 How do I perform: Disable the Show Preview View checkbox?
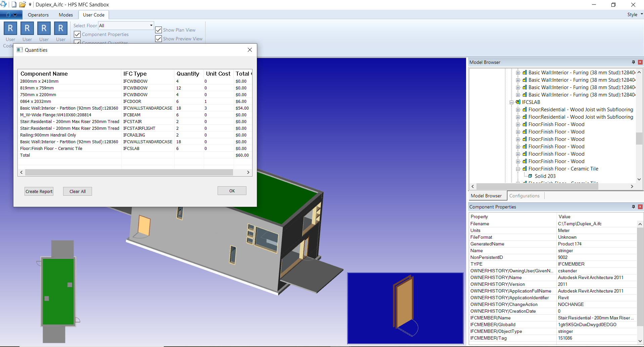point(158,39)
